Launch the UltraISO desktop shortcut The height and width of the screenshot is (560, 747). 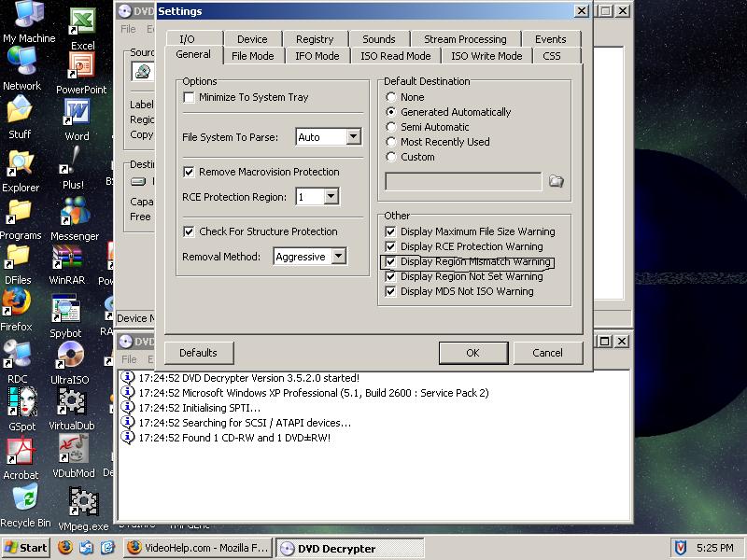(x=69, y=363)
